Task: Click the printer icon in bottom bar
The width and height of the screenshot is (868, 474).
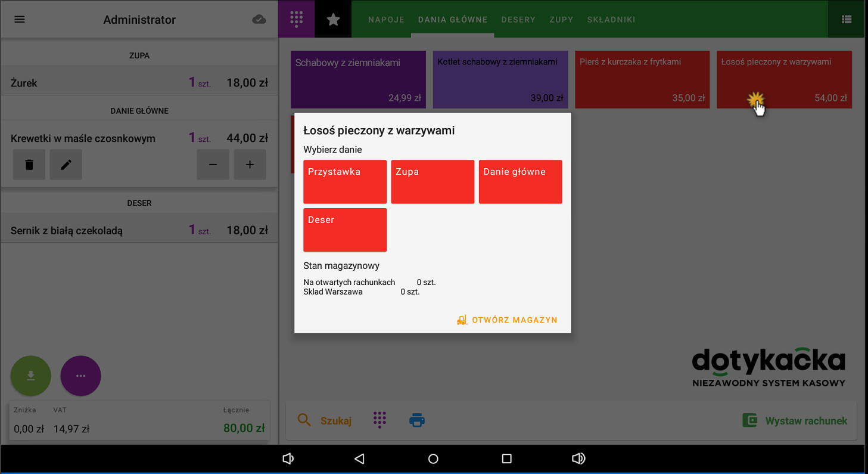Action: [417, 420]
